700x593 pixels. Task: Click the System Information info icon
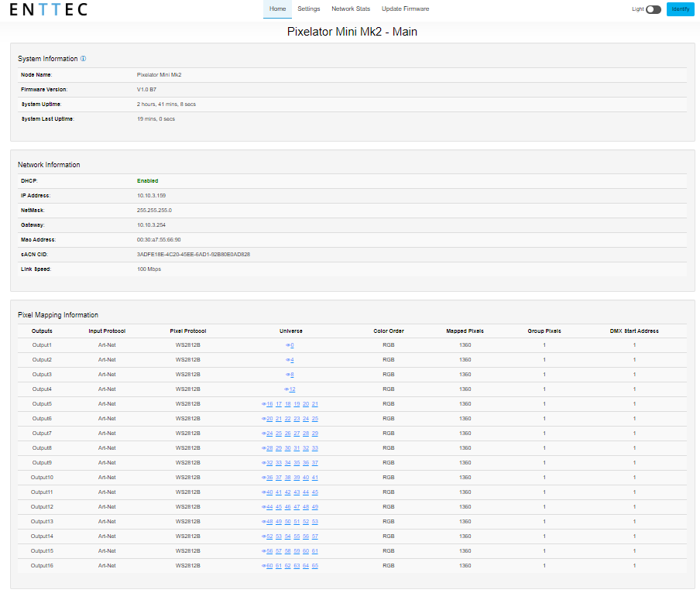click(83, 59)
